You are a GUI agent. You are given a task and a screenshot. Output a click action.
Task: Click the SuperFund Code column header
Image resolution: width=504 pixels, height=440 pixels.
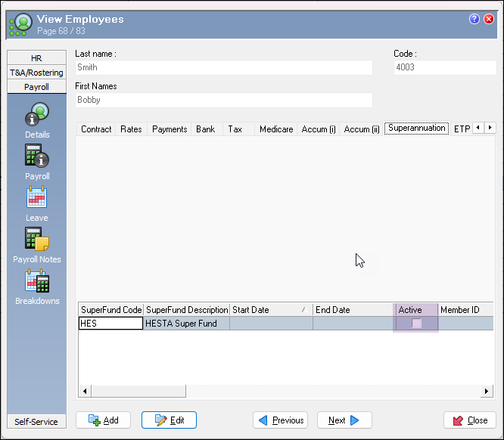(x=111, y=310)
